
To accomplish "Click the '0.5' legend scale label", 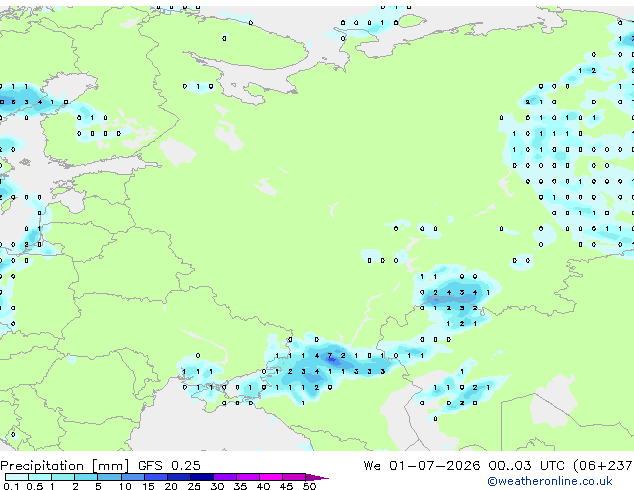I will [x=34, y=486].
